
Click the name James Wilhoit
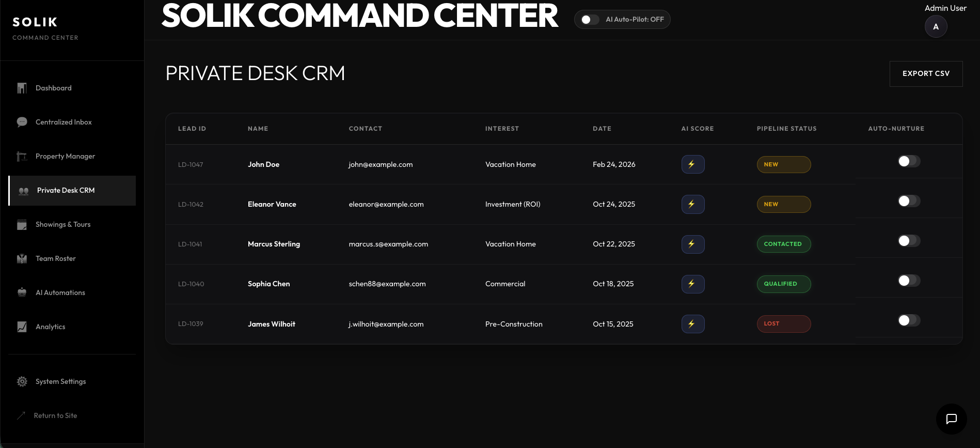tap(272, 324)
